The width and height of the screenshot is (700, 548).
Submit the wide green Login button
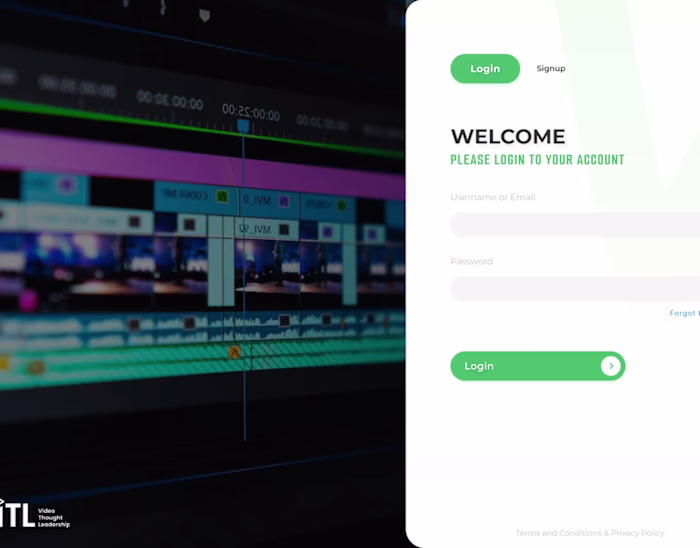pyautogui.click(x=538, y=366)
